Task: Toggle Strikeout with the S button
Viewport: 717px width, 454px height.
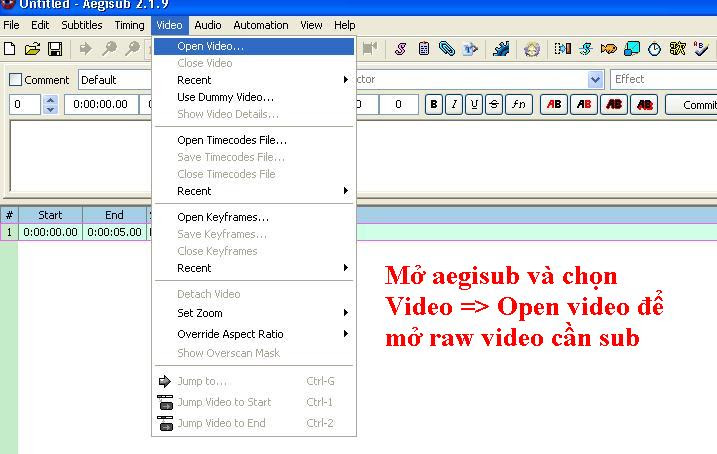Action: [494, 104]
